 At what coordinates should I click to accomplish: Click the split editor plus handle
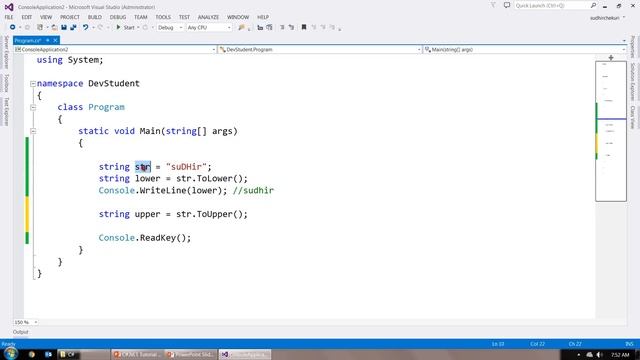611,58
